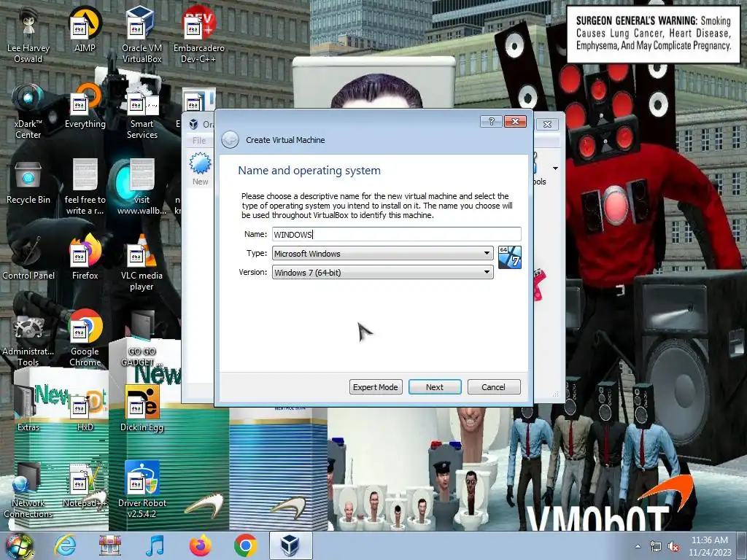Switch to Expert Mode

[x=376, y=386]
